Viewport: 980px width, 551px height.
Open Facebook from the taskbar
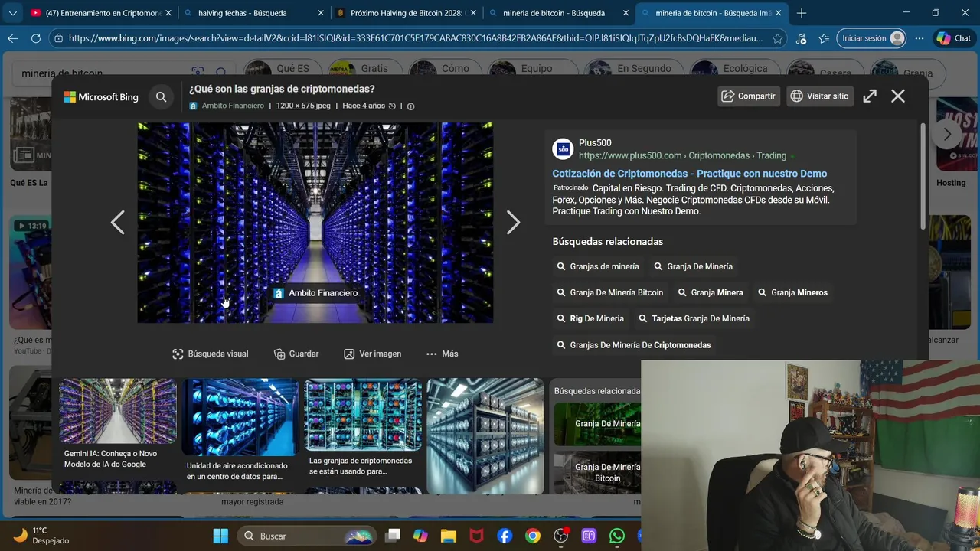point(505,536)
